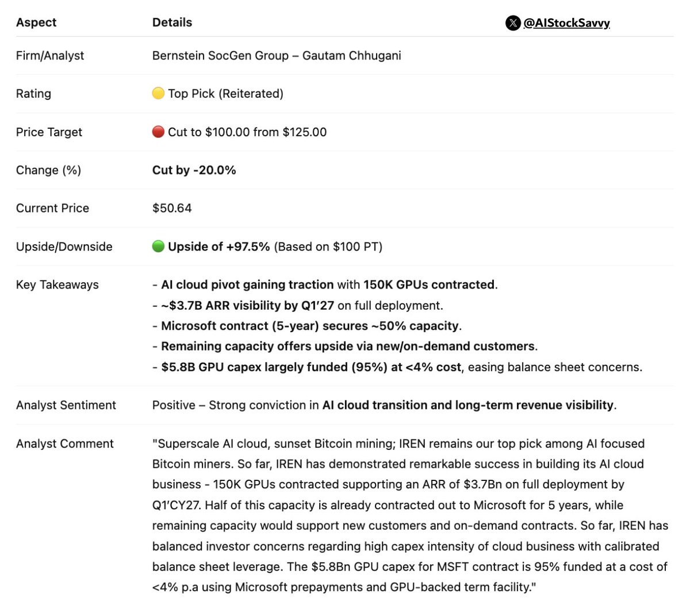Select the Firm/Analyst row label
The width and height of the screenshot is (690, 616).
50,56
